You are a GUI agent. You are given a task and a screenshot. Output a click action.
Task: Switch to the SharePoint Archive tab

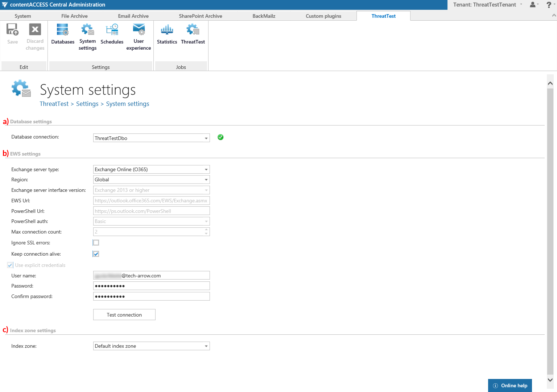pyautogui.click(x=200, y=16)
